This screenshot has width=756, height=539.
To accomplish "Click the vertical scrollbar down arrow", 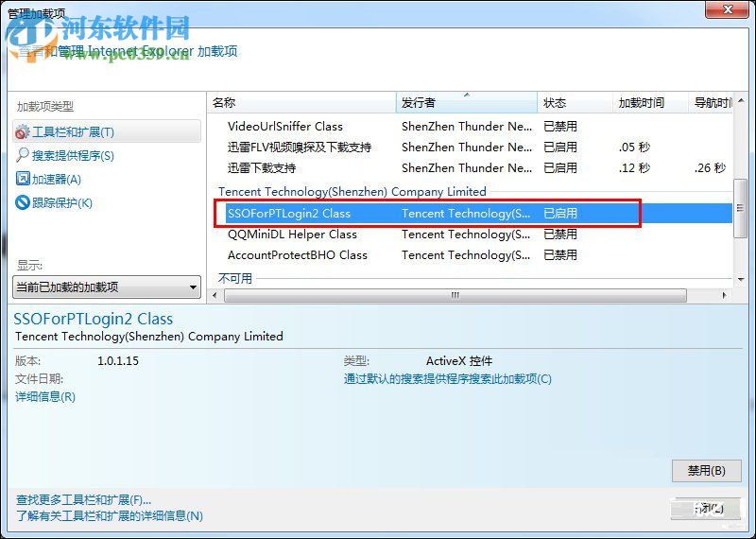I will (x=741, y=279).
